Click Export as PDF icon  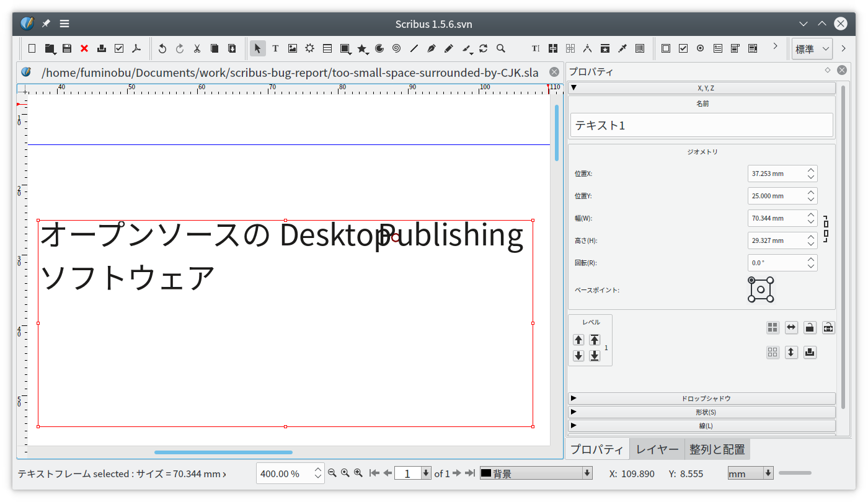point(136,48)
